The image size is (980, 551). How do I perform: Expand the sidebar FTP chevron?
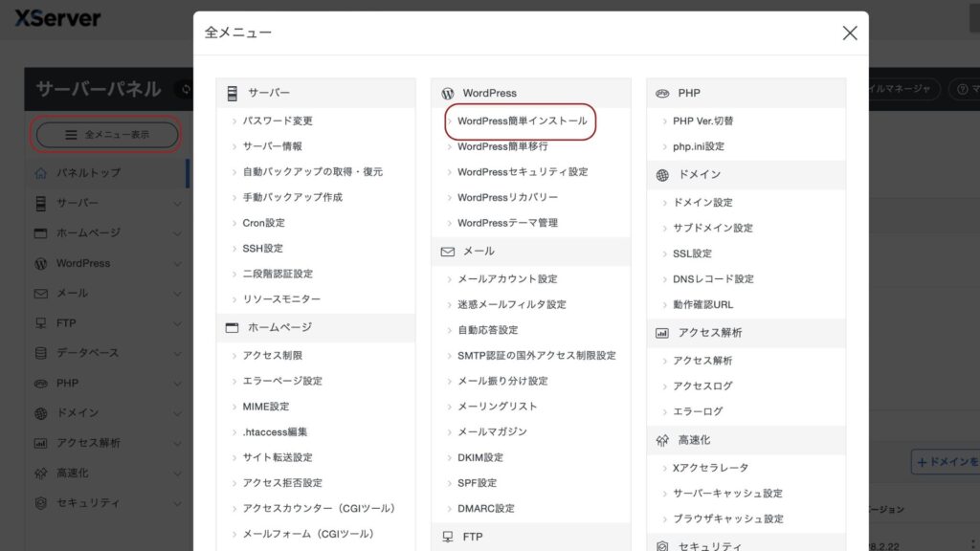pyautogui.click(x=177, y=323)
